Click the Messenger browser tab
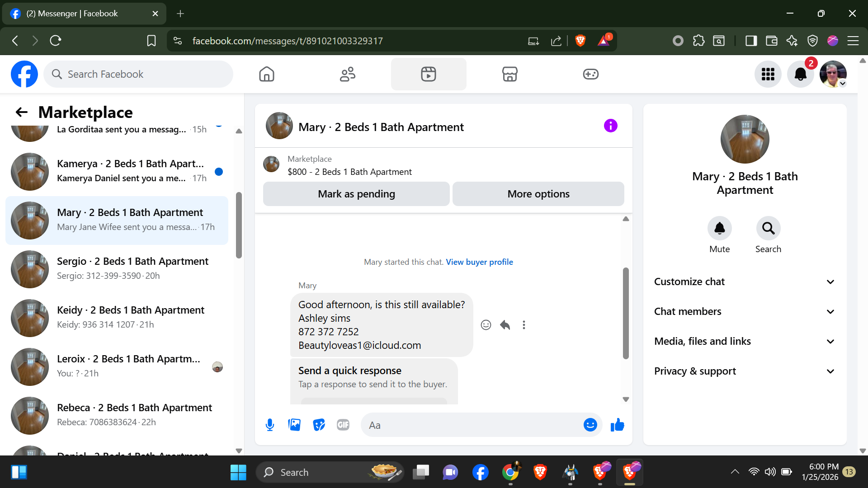 click(84, 14)
